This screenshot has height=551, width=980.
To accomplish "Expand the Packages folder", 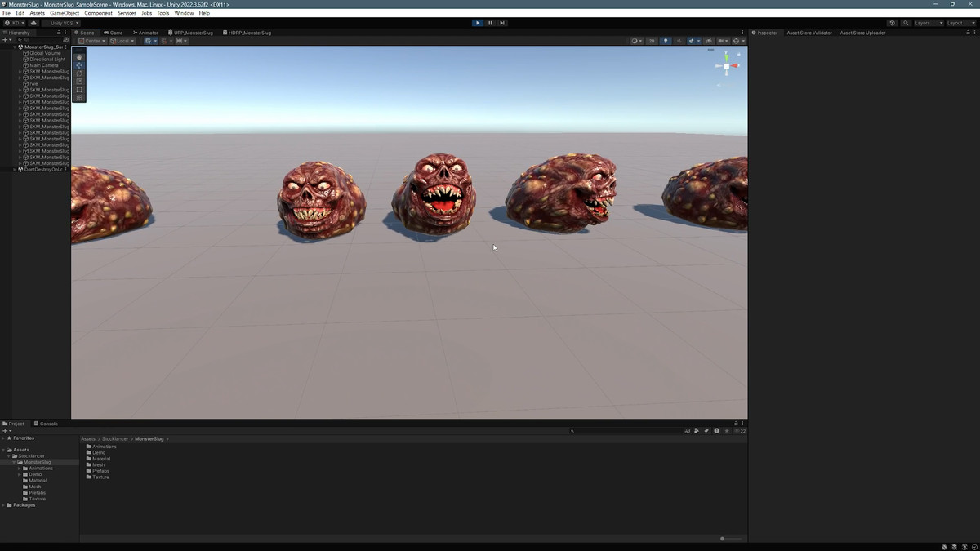I will coord(3,505).
